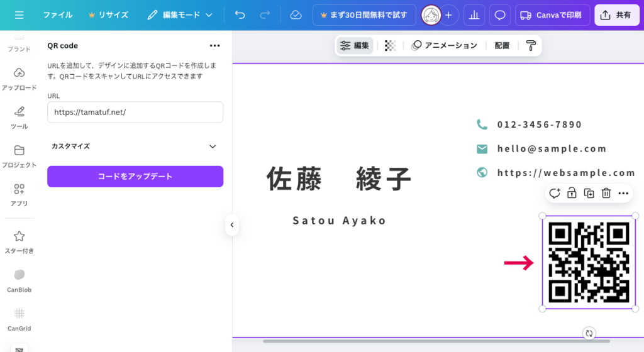Select the globe web icon on card
Screen dimensions: 644x352
(482, 172)
